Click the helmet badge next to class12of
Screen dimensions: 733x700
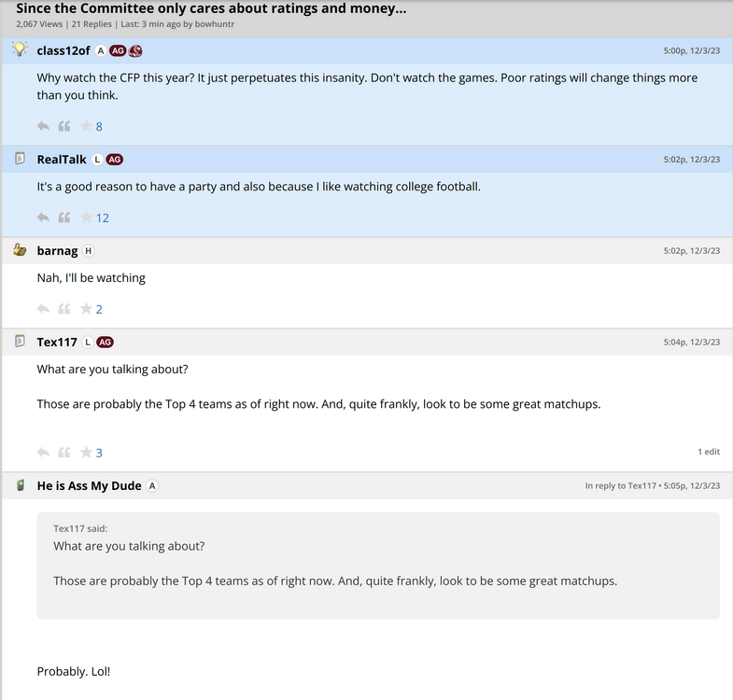(x=135, y=50)
